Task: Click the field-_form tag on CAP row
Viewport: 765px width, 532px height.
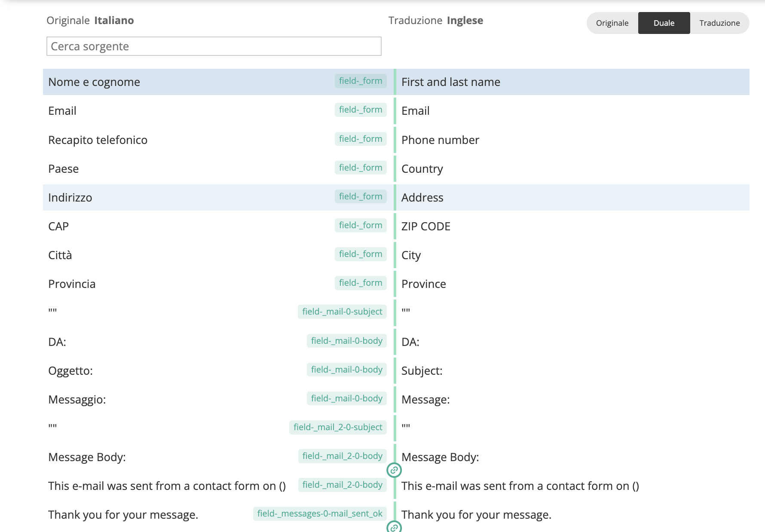Action: click(361, 225)
